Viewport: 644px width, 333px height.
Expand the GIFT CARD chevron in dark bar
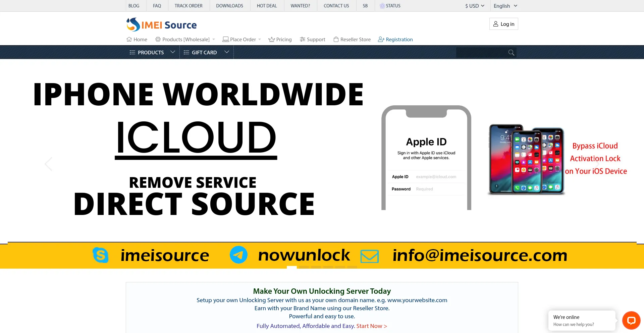(227, 52)
